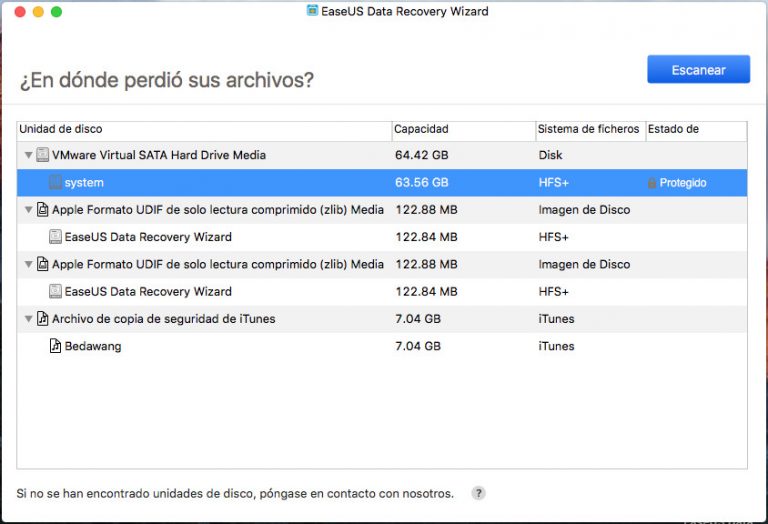
Task: Sort by Unidad de disco column header
Action: [x=204, y=129]
